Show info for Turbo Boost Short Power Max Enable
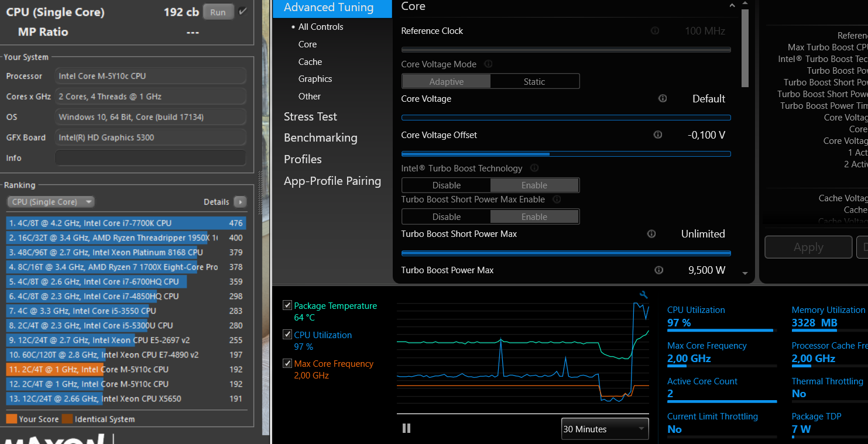This screenshot has height=444, width=868. coord(557,199)
